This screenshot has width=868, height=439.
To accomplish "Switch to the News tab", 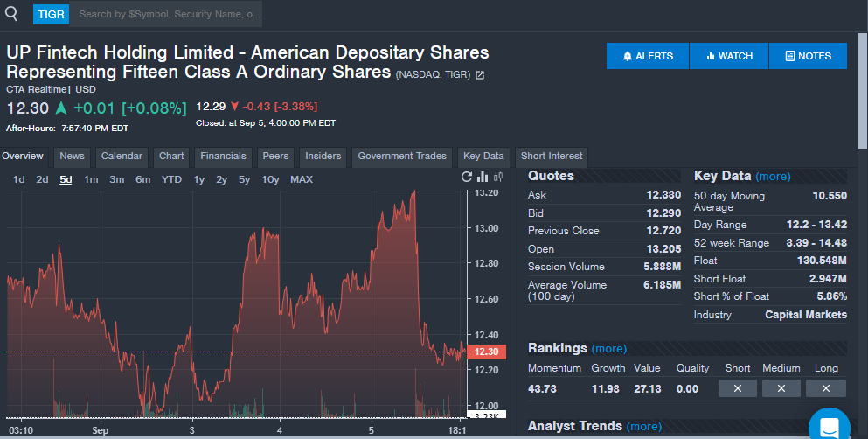I will (x=72, y=157).
